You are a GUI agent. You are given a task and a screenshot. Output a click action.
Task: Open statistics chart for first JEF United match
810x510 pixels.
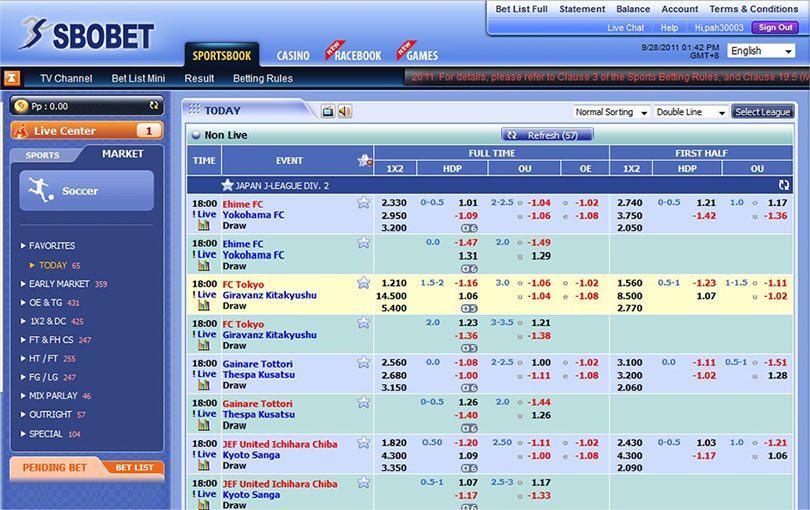[x=204, y=466]
